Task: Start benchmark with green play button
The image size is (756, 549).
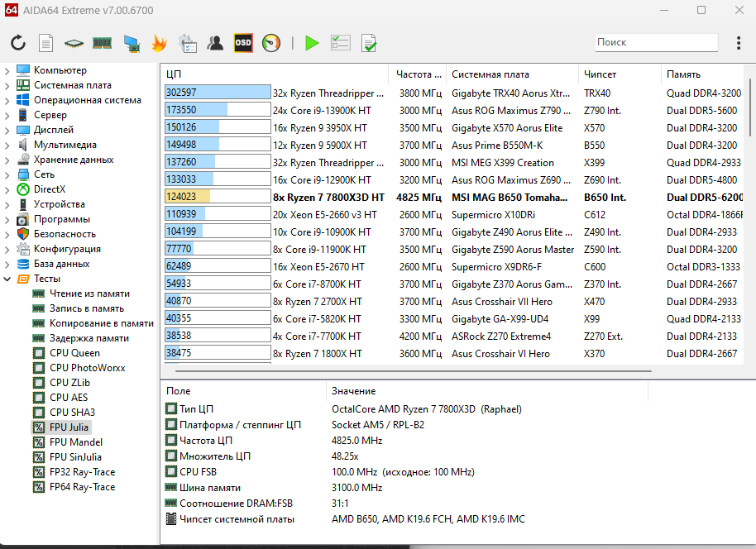Action: [x=312, y=43]
